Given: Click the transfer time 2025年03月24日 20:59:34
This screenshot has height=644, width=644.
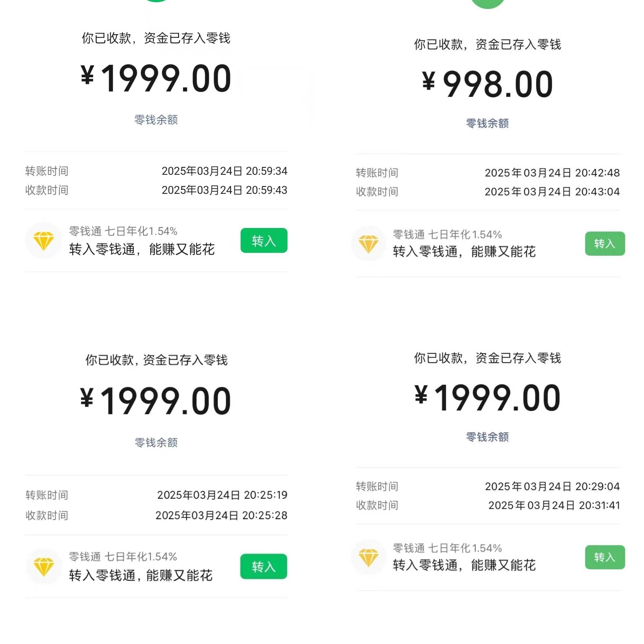Looking at the screenshot, I should point(224,171).
